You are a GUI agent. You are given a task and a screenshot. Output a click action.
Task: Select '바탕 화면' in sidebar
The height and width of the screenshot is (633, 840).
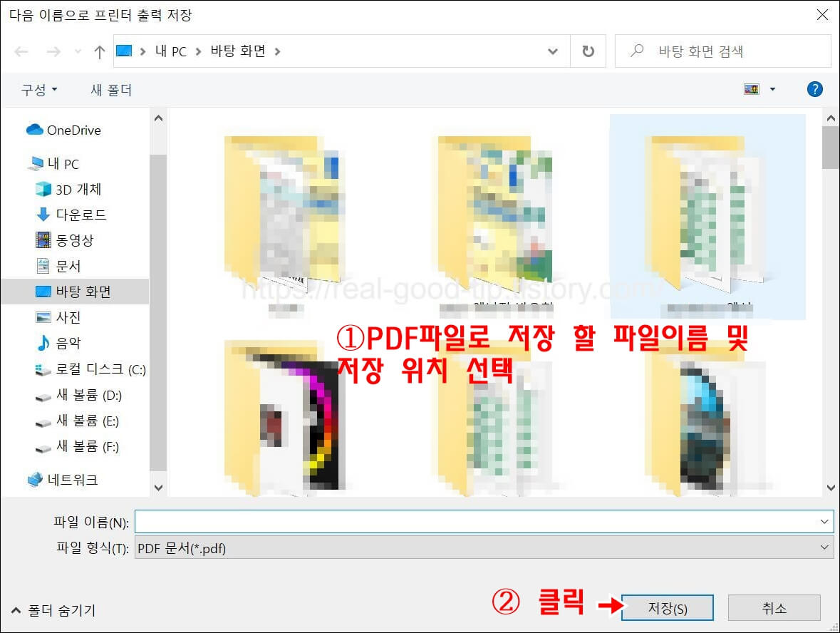[x=75, y=292]
